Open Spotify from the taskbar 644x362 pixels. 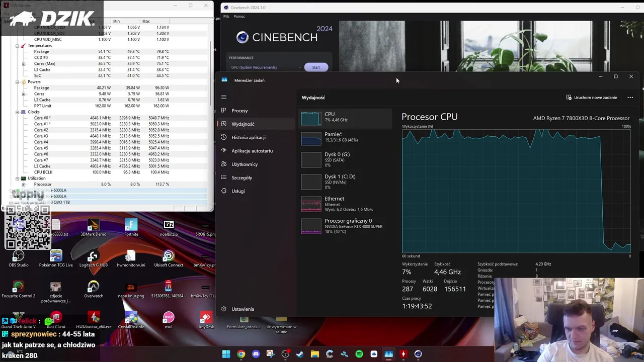359,354
